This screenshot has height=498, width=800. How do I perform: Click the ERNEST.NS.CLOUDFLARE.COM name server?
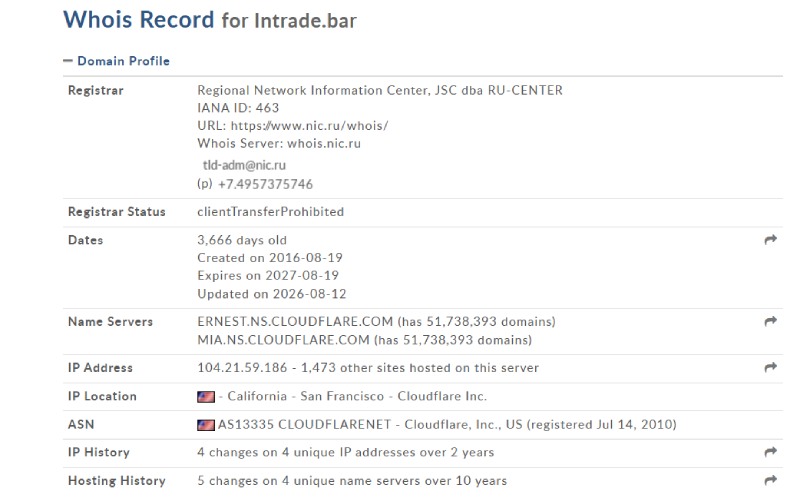(295, 321)
